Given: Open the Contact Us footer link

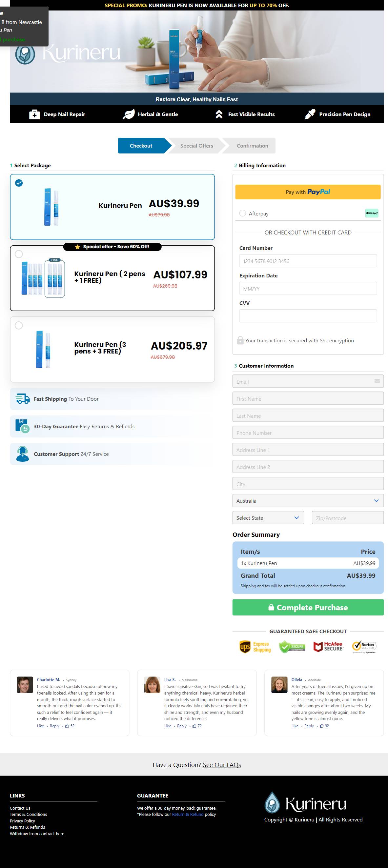Looking at the screenshot, I should 20,808.
